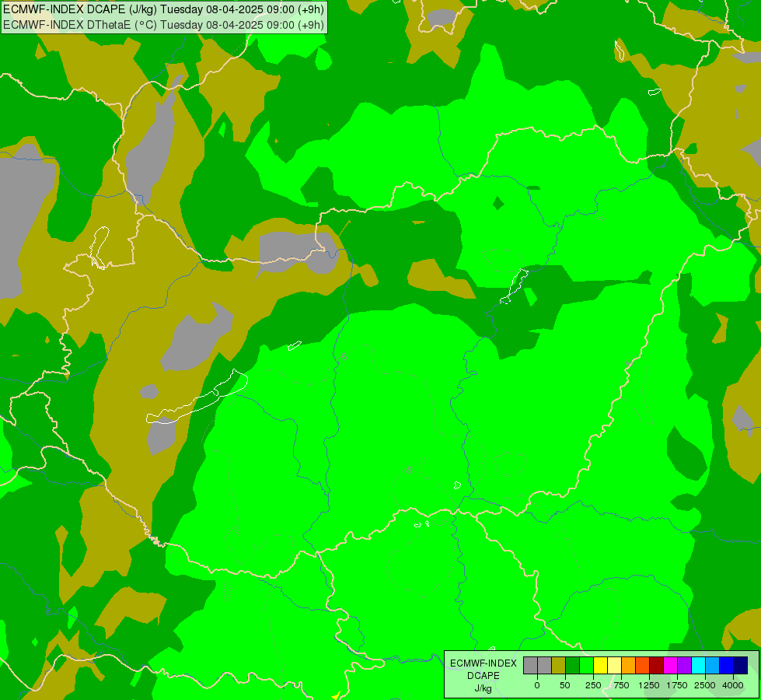Click the dark red legend swatch
761x700 pixels.
coord(657,666)
